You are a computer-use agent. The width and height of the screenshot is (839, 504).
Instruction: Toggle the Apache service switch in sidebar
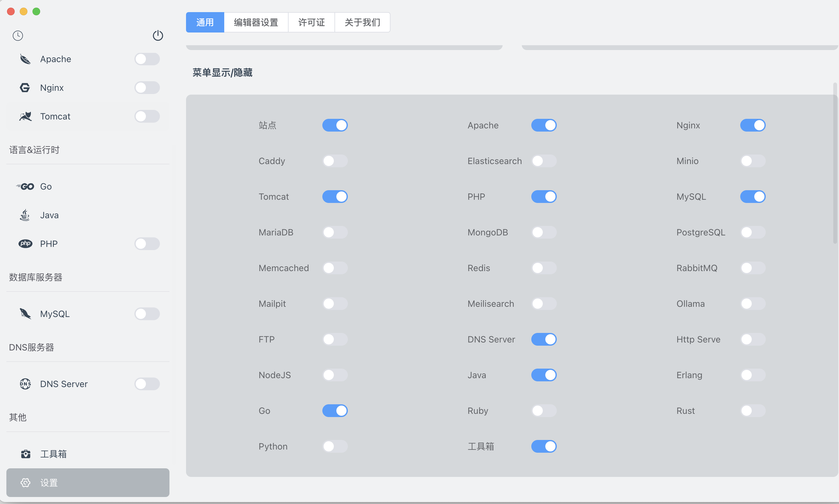[147, 59]
